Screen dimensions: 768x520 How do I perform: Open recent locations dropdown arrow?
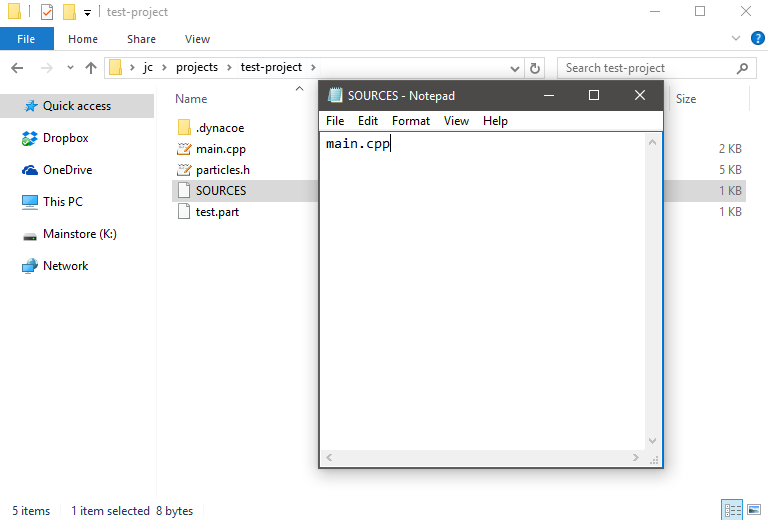click(x=70, y=68)
